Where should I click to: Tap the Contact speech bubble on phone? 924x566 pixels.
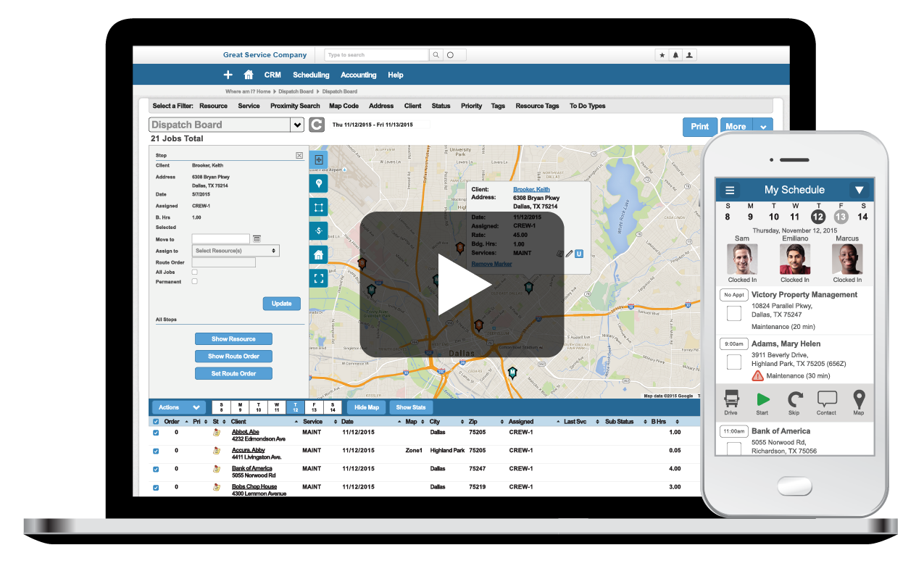(827, 399)
